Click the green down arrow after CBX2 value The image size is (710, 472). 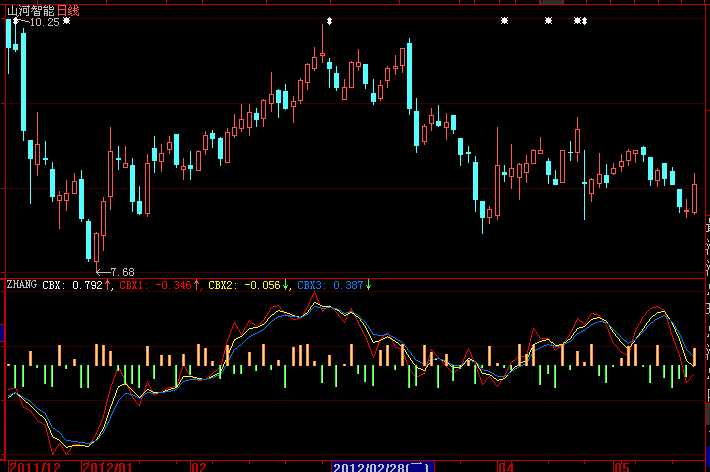[x=286, y=285]
